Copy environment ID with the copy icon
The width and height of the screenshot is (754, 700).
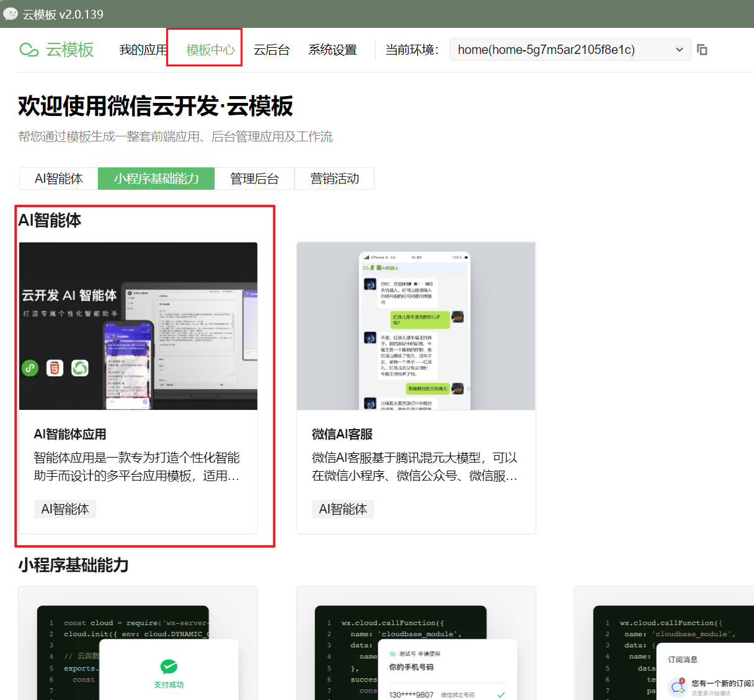(x=702, y=50)
